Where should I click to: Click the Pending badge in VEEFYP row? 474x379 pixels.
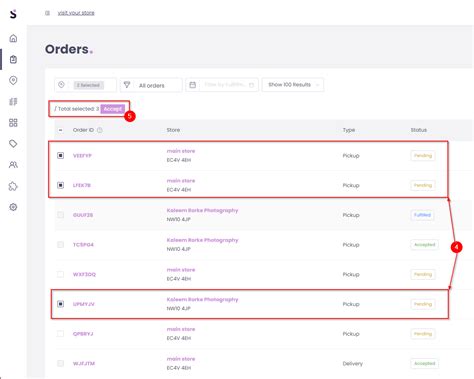point(423,156)
